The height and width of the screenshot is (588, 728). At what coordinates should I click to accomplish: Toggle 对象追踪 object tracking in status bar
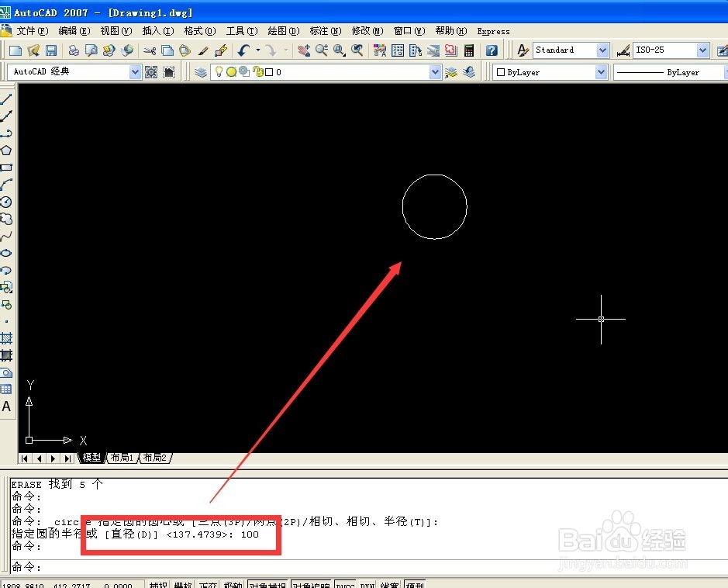tap(311, 584)
